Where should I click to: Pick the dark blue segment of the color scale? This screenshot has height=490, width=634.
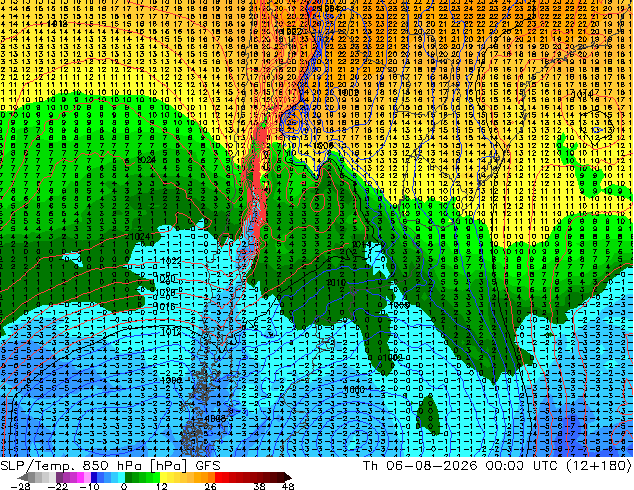[94, 477]
